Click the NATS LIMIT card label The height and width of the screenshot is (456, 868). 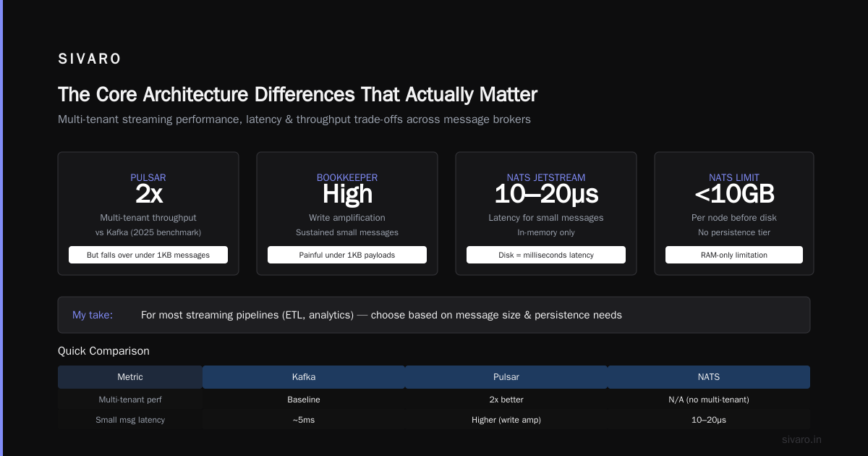click(734, 177)
